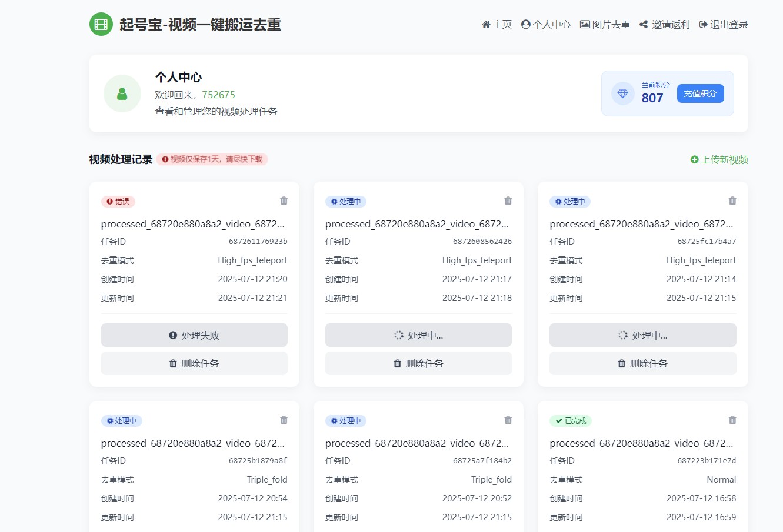Click trash icon on the error task card
Screen dimensions: 783x532
284,201
